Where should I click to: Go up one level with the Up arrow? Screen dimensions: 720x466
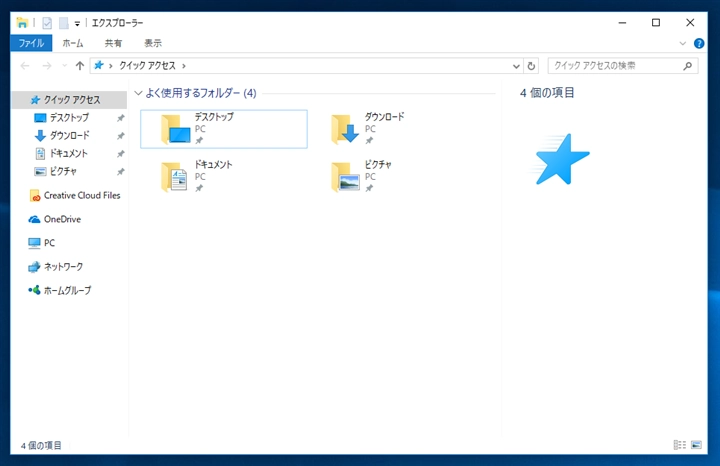pyautogui.click(x=79, y=66)
